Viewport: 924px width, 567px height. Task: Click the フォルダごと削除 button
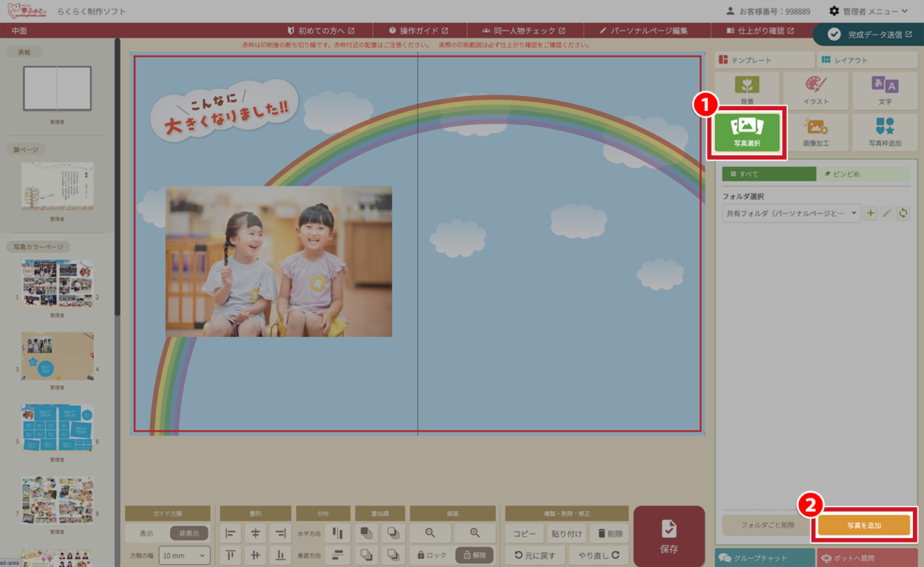(767, 525)
